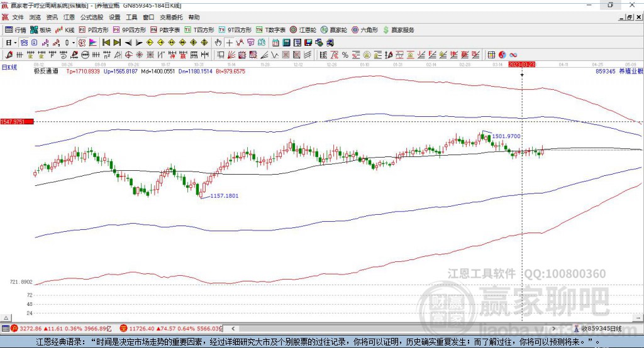Image resolution: width=644 pixels, height=348 pixels.
Task: Select the percent % retracement tool
Action: (x=345, y=55)
